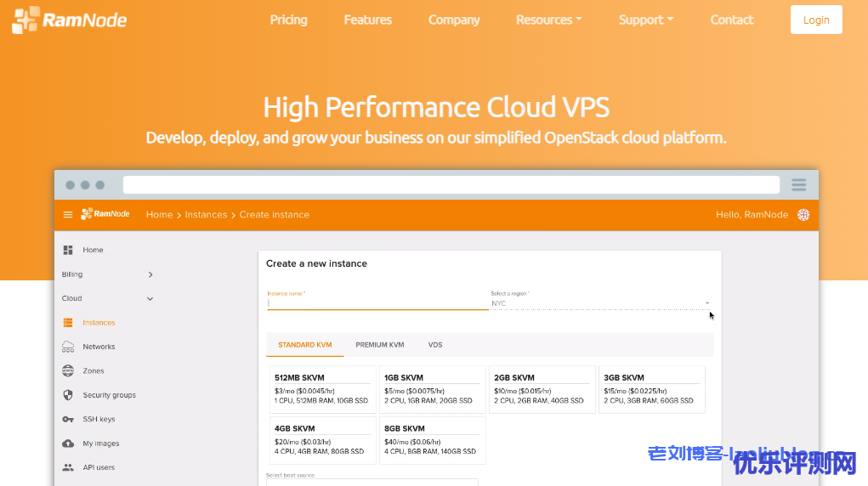The width and height of the screenshot is (868, 486).
Task: Click the RamNode logo in the header
Action: click(x=69, y=20)
